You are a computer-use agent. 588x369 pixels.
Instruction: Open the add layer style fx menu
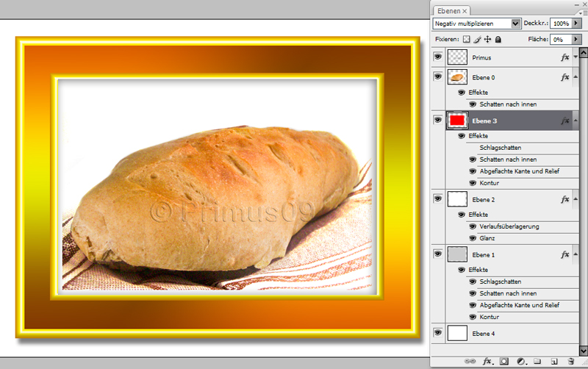(487, 362)
